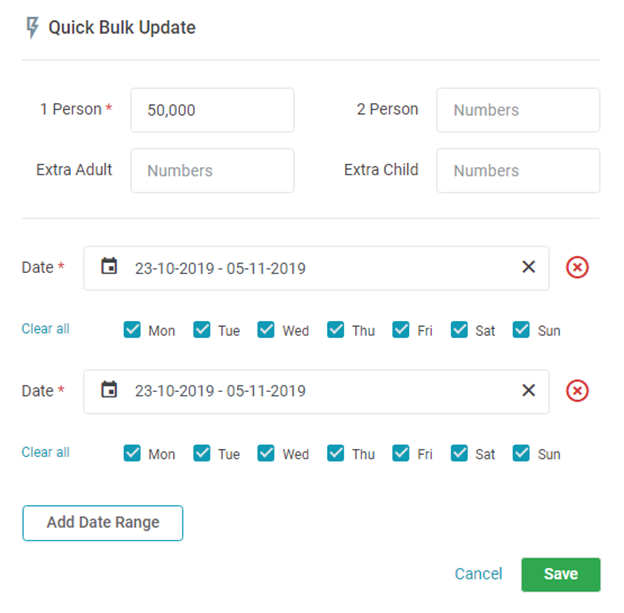The height and width of the screenshot is (613, 624).
Task: Click the Extra Adult numbers field
Action: pos(212,171)
